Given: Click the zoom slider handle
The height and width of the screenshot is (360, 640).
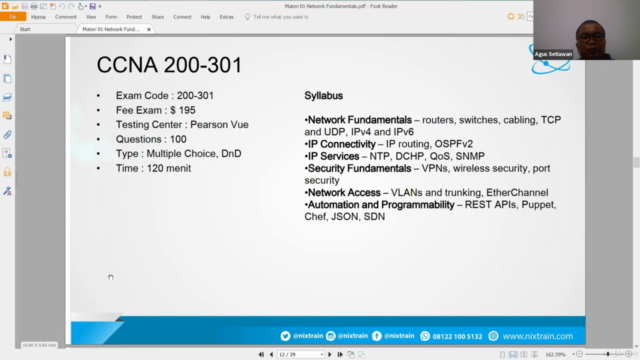Looking at the screenshot, I should coord(608,354).
